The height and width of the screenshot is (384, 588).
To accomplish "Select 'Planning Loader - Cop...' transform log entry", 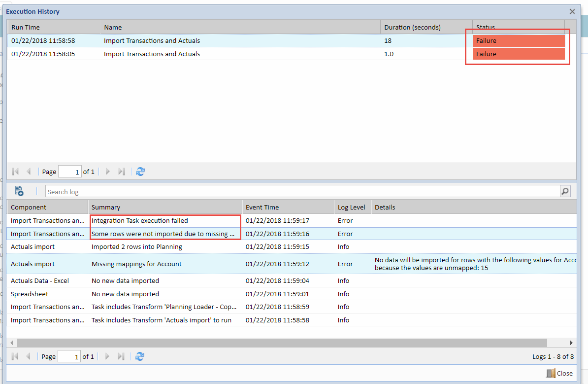I will [x=292, y=307].
